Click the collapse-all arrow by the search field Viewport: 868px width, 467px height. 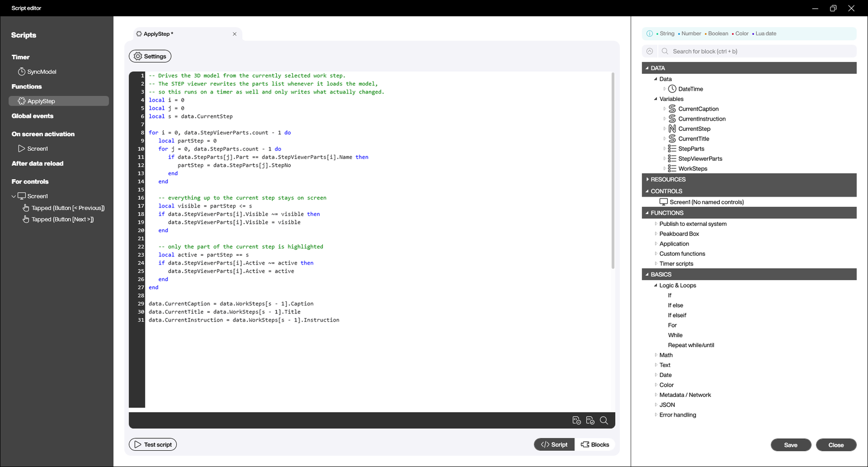(649, 51)
